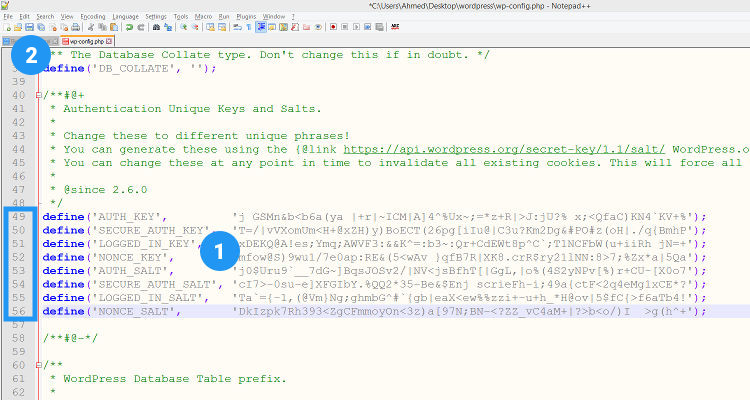Collapse the comment fold at line 60
The width and height of the screenshot is (750, 400).
[39, 365]
